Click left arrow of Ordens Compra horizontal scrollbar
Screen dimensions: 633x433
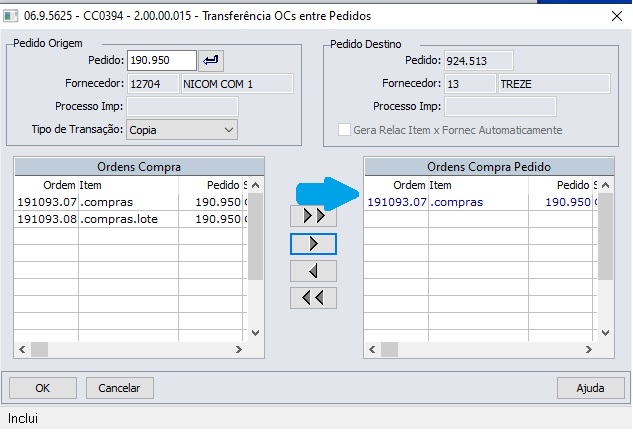[22, 349]
